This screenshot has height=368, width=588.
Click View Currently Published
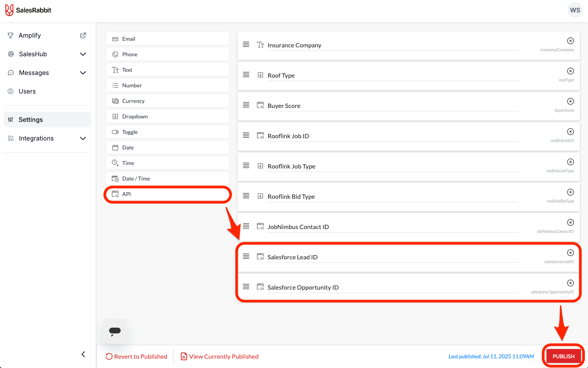(220, 356)
